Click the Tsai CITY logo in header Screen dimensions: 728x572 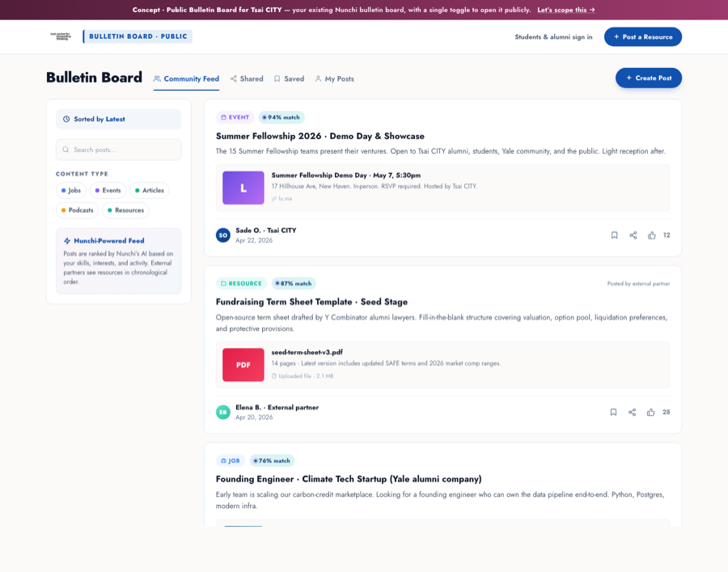pos(59,36)
